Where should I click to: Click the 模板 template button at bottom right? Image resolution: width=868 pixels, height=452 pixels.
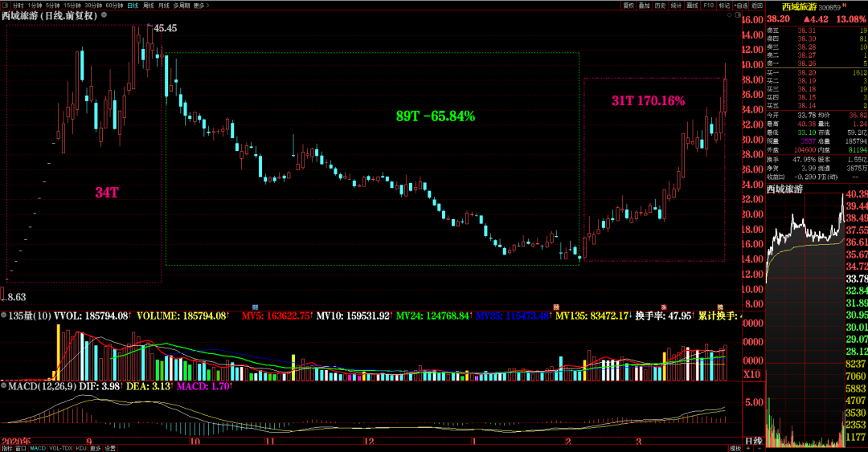click(735, 448)
